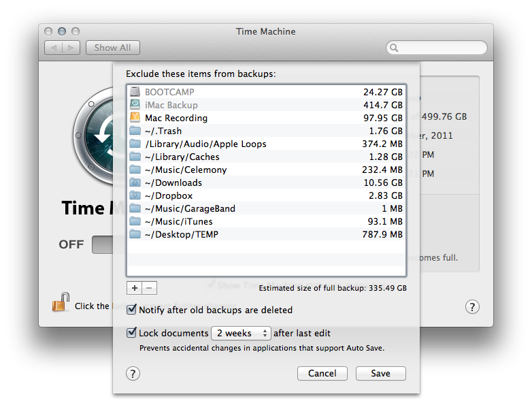
Task: Click folder icon next to ~/.Trash
Action: pyautogui.click(x=135, y=131)
